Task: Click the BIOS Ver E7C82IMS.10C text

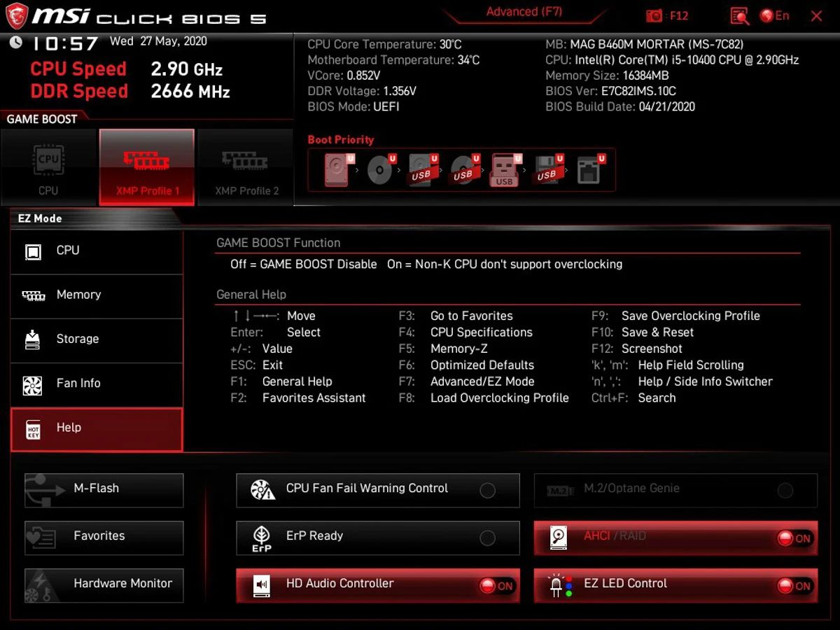Action: [610, 91]
